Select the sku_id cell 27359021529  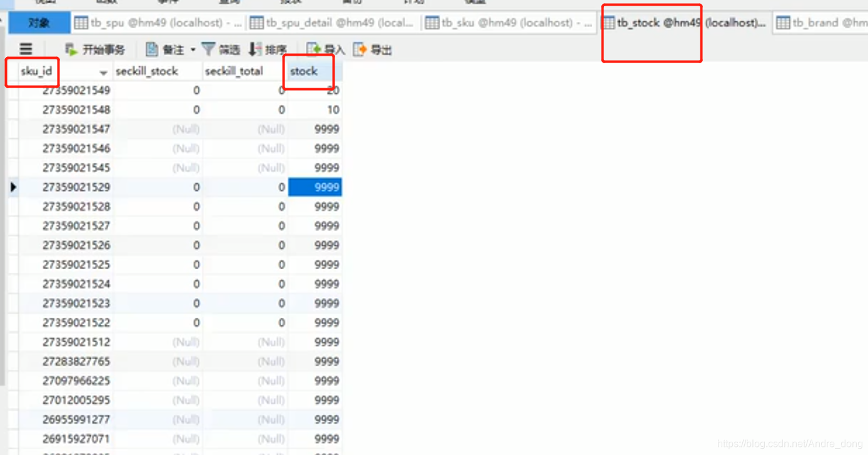click(66, 187)
